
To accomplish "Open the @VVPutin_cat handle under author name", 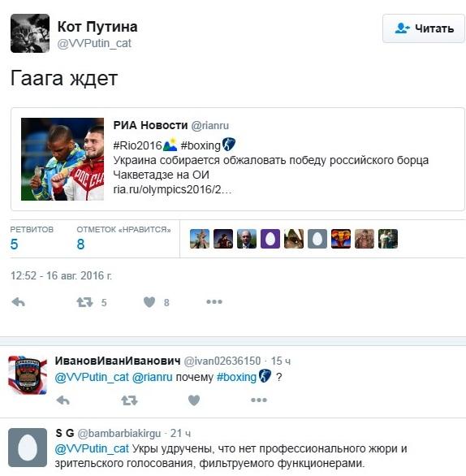I will tap(94, 43).
